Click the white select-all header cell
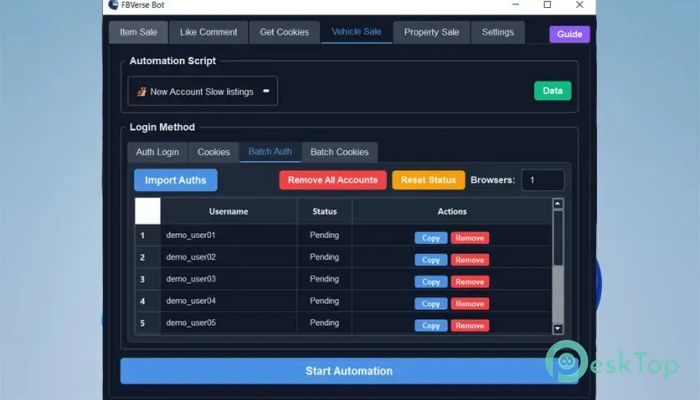The height and width of the screenshot is (400, 700). click(148, 211)
